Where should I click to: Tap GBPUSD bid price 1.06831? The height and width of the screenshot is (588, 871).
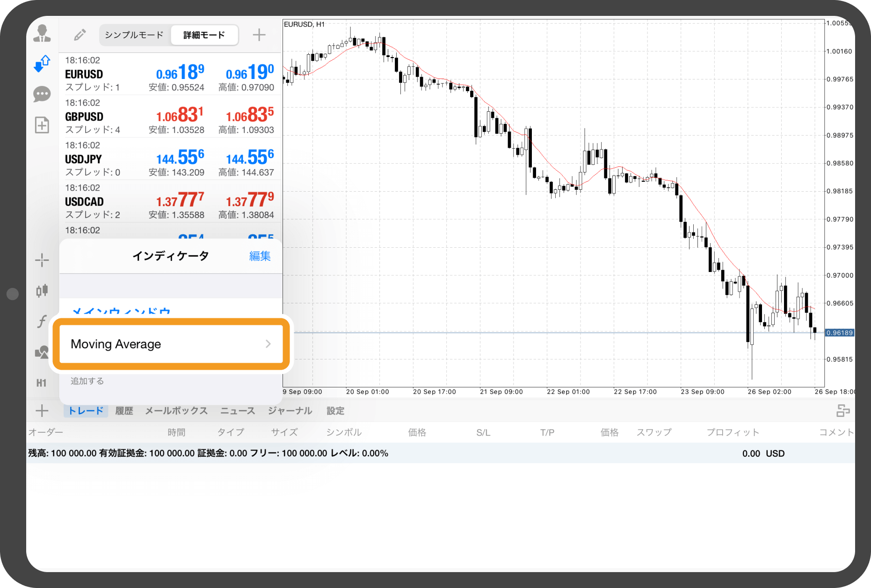(x=180, y=115)
